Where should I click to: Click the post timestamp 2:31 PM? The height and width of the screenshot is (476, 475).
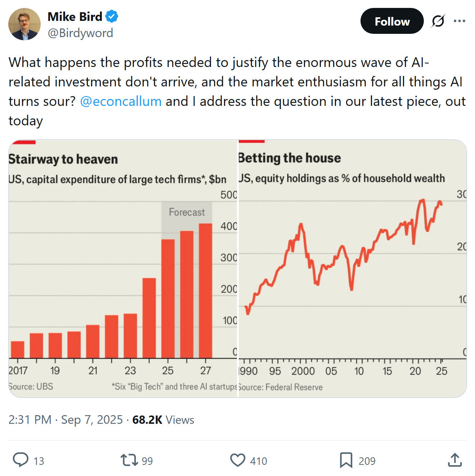[30, 420]
